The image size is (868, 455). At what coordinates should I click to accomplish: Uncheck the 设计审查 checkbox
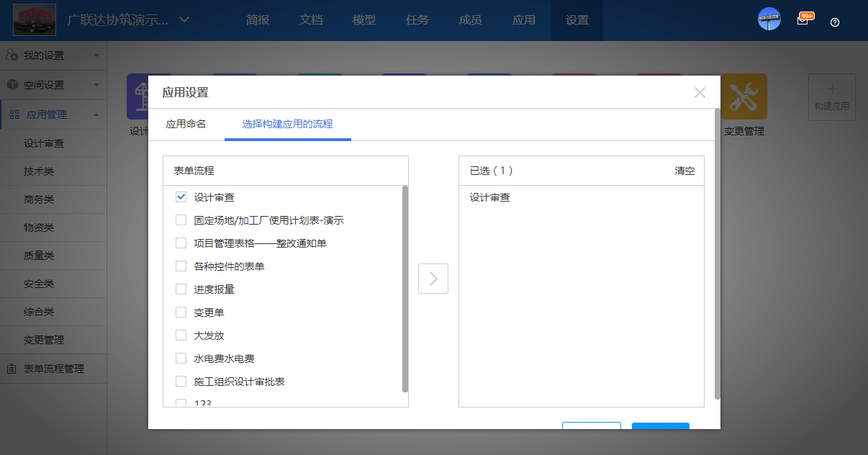[181, 197]
